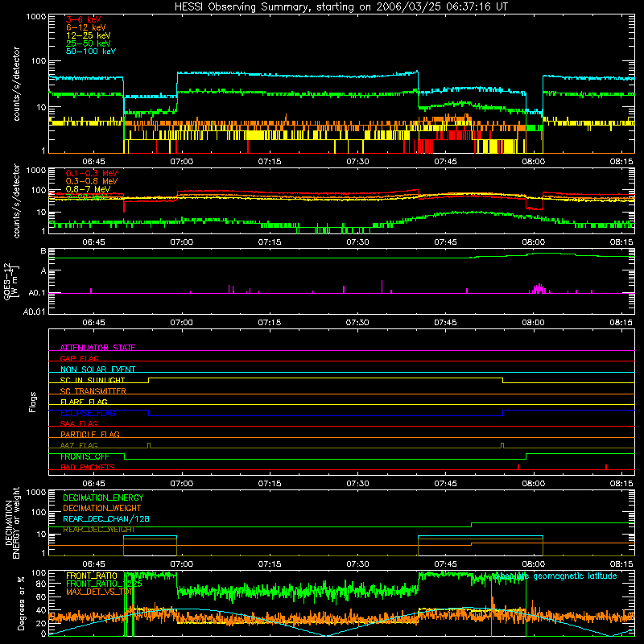Click the 07:45 time tick under the decimation panel
Image resolution: width=644 pixels, height=644 pixels.
click(x=445, y=564)
